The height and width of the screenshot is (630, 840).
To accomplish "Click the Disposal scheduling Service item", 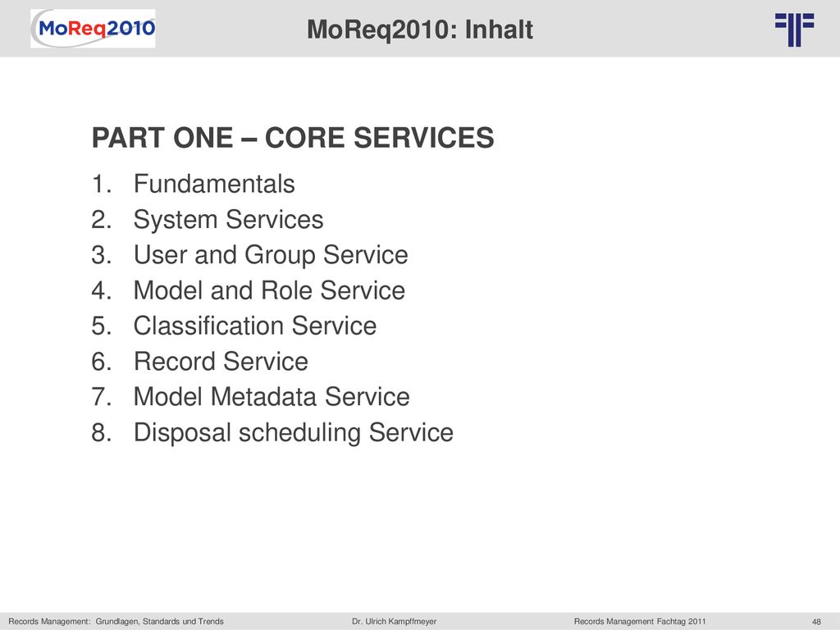I will pos(294,433).
